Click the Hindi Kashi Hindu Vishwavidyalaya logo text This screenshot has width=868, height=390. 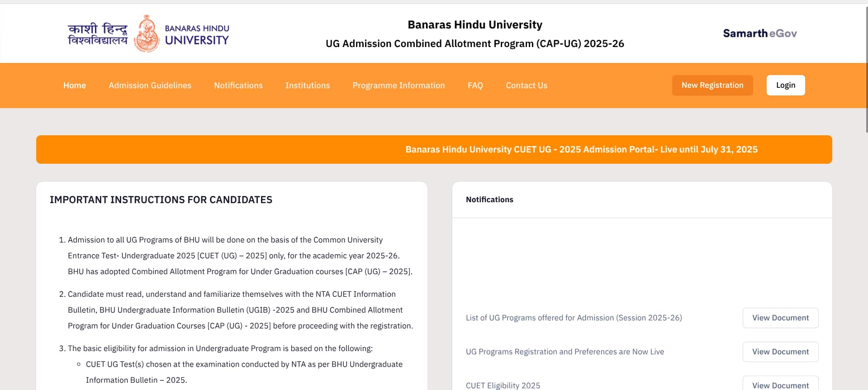coord(98,34)
